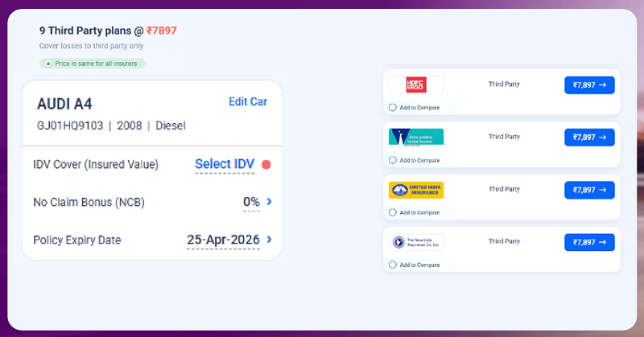Click the red dot beside Select IDV
This screenshot has width=644, height=337.
tap(266, 165)
